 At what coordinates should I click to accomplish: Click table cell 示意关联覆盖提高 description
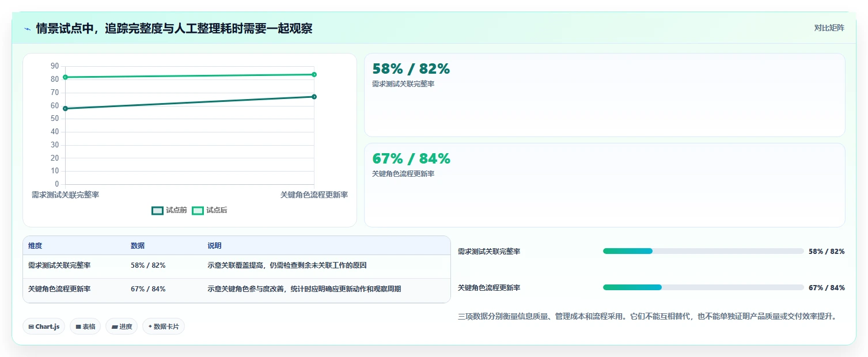(287, 265)
